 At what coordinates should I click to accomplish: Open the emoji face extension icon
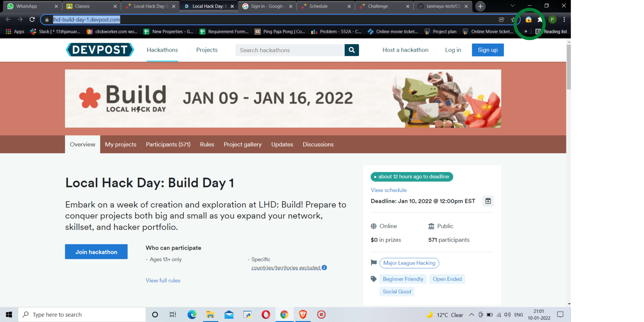point(528,19)
